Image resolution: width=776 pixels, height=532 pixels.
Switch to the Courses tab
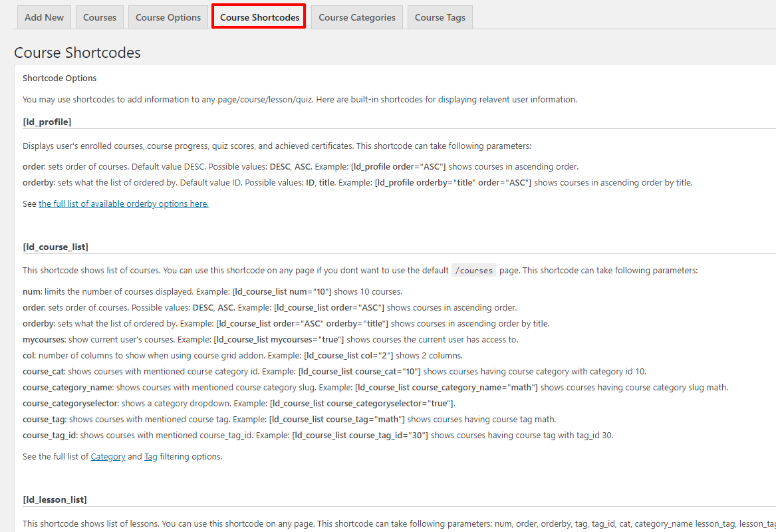coord(100,17)
